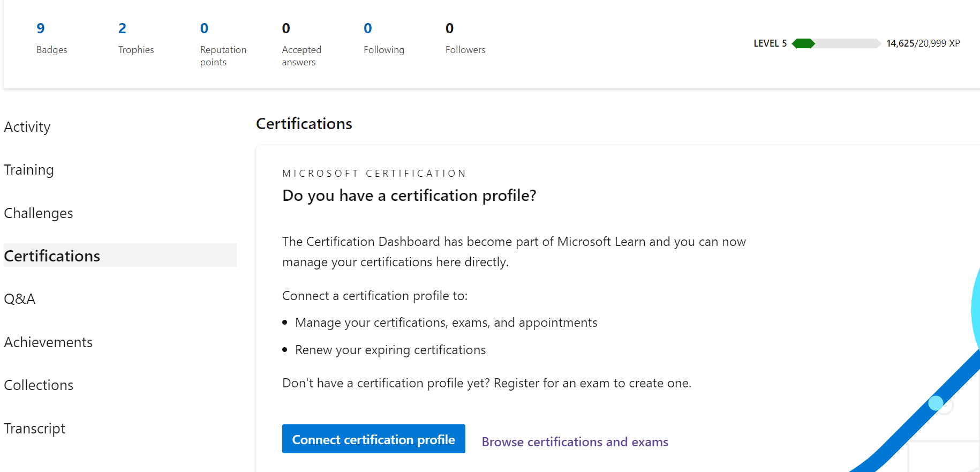The width and height of the screenshot is (980, 472).
Task: Click the MICROSOFT CERTIFICATION label
Action: tap(374, 174)
